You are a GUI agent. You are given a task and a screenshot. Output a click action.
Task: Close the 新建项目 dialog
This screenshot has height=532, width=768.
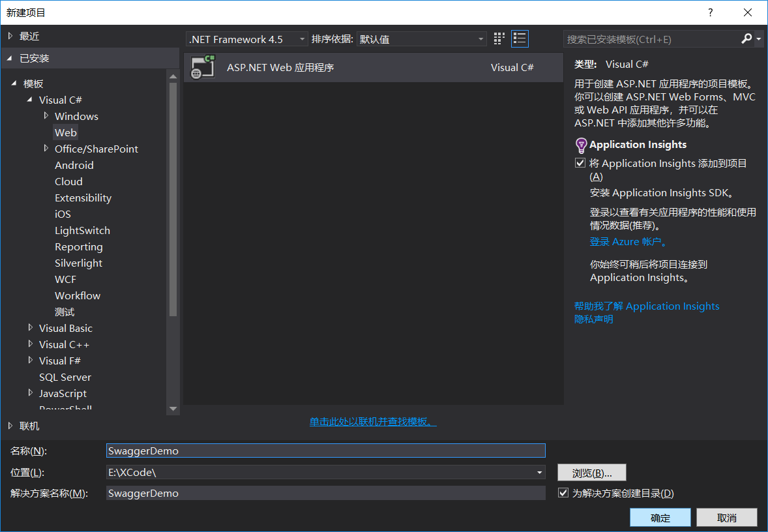[747, 13]
